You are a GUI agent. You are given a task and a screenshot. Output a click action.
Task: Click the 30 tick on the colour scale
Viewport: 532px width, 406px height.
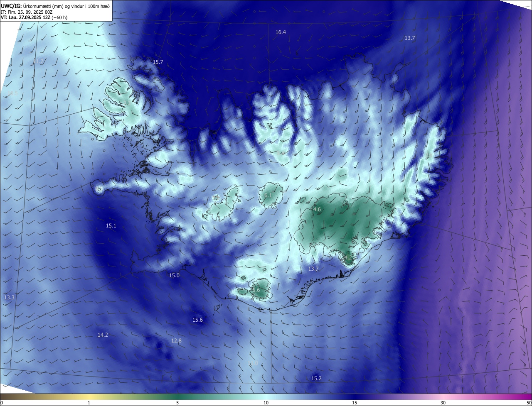click(x=443, y=403)
